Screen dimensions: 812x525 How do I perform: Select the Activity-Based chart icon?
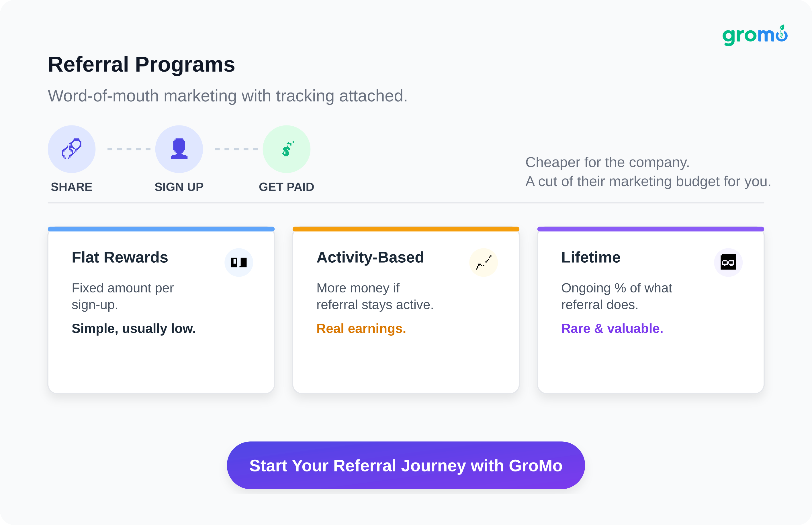coord(484,262)
